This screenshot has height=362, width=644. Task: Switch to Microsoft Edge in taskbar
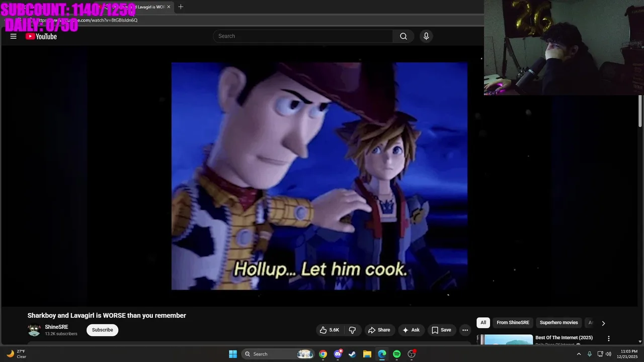click(382, 354)
